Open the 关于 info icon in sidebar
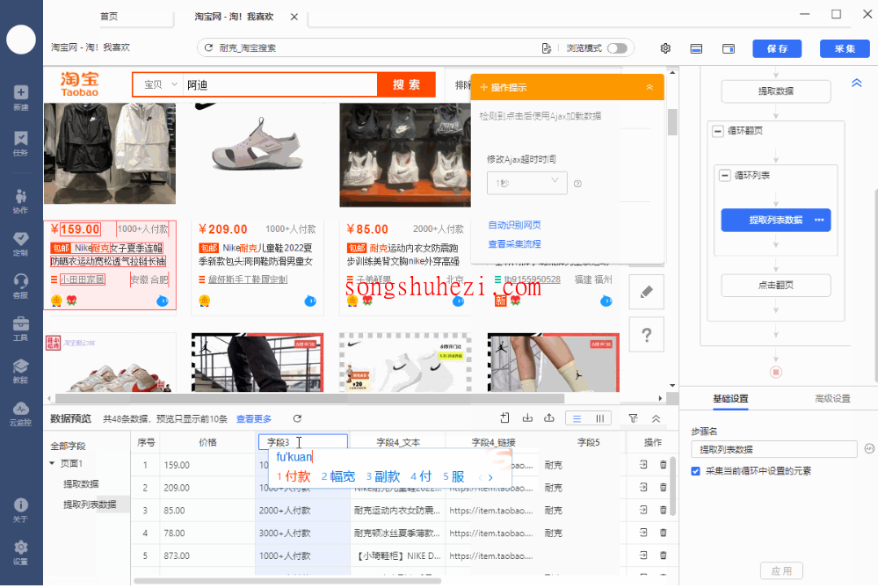 21,505
